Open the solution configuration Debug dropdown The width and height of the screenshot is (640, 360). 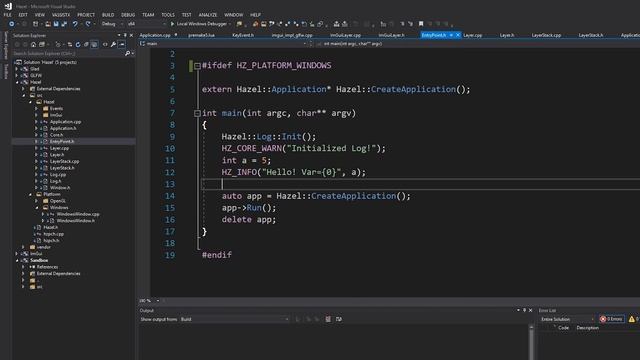point(112,24)
